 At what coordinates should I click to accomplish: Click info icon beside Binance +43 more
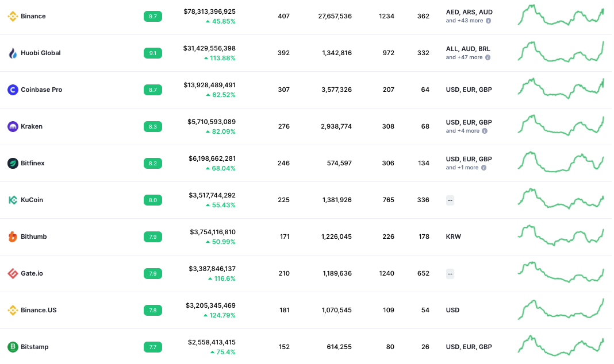(488, 21)
